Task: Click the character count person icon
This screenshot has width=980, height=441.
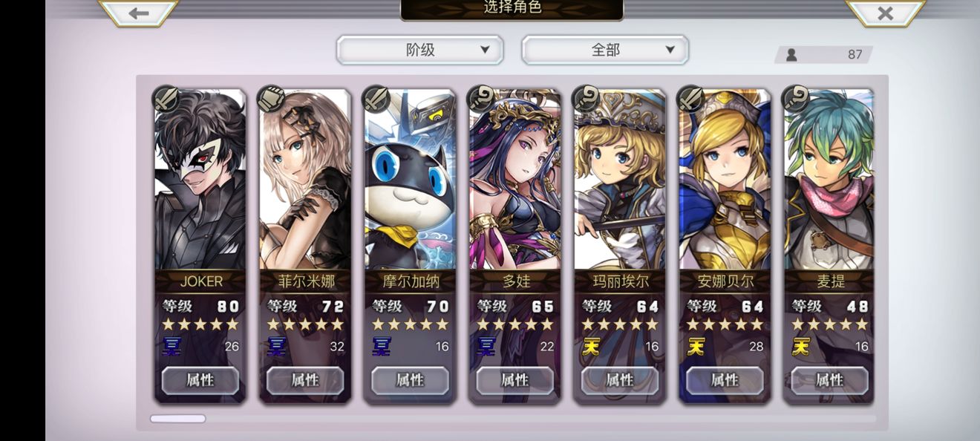Action: pyautogui.click(x=791, y=54)
